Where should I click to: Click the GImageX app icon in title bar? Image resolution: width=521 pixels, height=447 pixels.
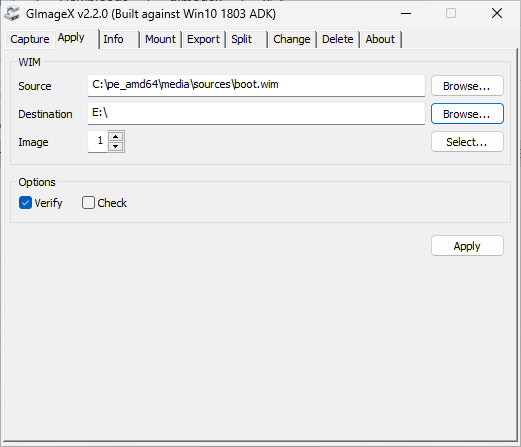pos(12,14)
